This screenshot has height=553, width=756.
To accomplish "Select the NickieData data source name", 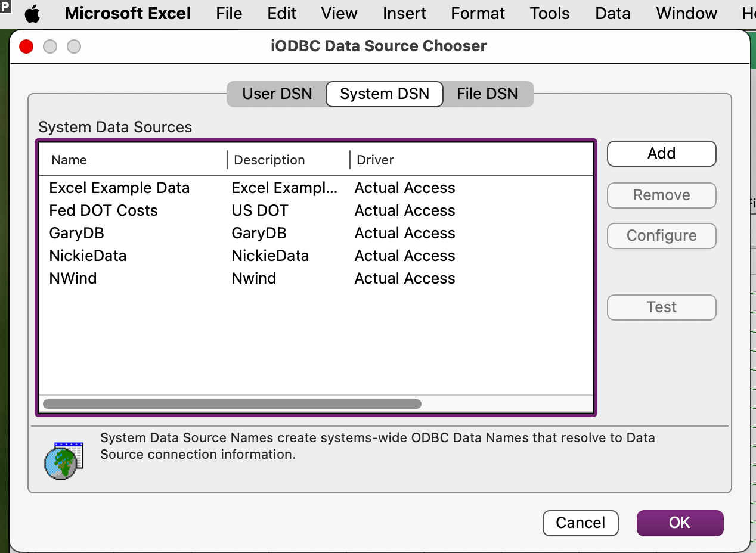I will [88, 256].
